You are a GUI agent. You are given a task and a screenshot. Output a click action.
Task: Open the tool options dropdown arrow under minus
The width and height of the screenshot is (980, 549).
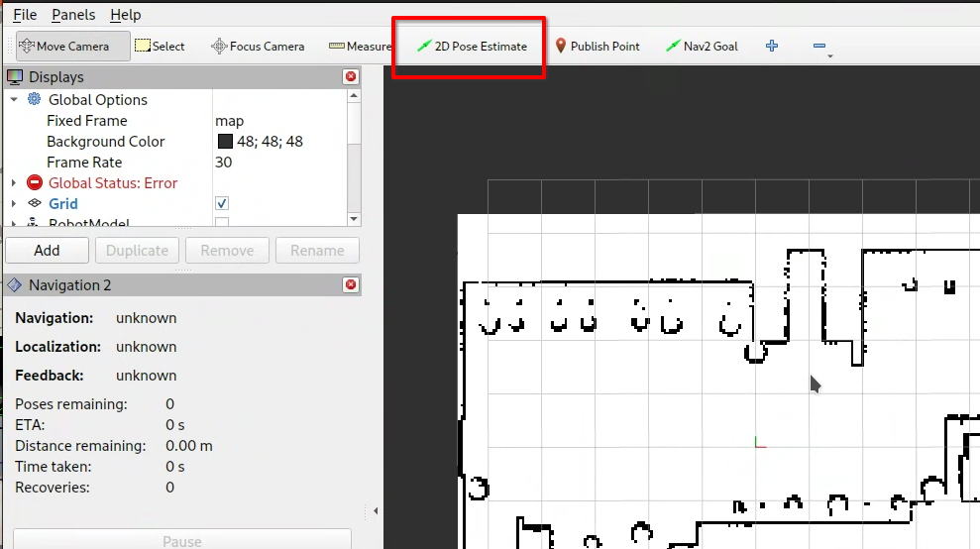pos(830,56)
